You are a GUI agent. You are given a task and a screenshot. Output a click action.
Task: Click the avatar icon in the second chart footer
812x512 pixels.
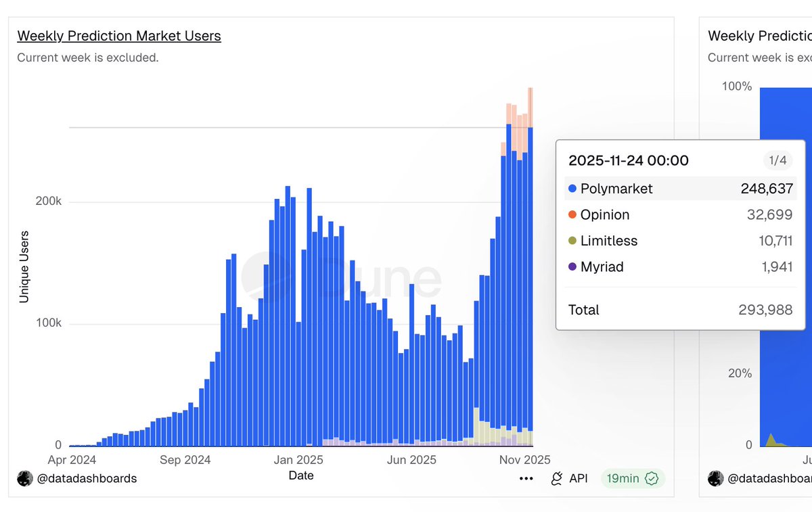tap(716, 479)
